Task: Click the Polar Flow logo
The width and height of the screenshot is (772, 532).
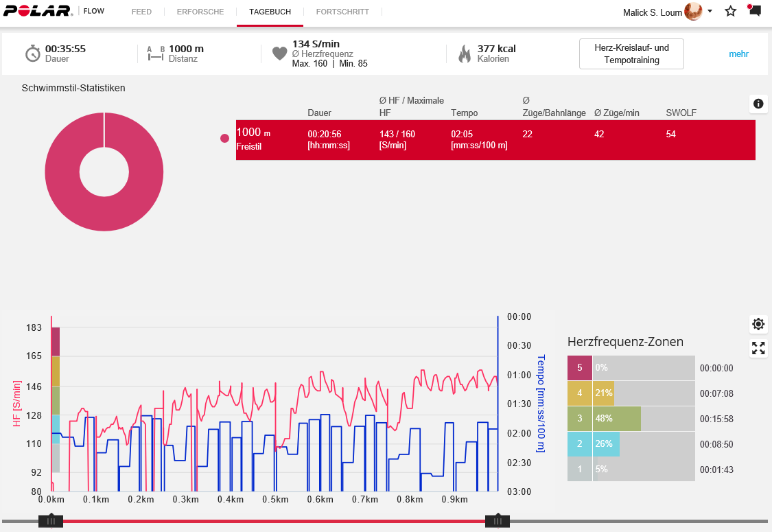Action: pos(54,12)
